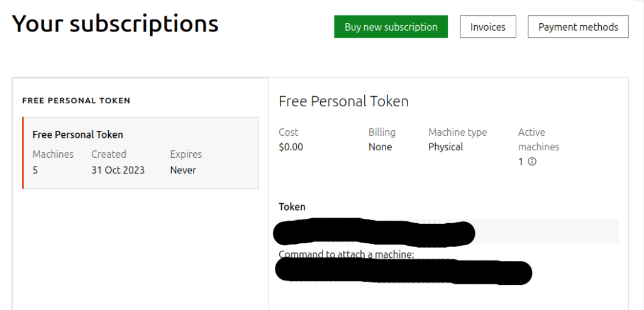Viewport: 644px width, 310px height.
Task: Open Payment methods
Action: click(578, 26)
